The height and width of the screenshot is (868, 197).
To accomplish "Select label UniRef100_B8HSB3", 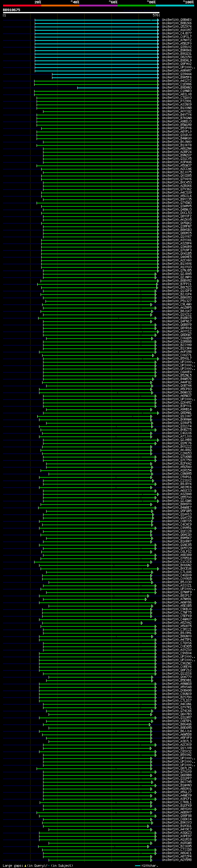I will tap(177, 230).
